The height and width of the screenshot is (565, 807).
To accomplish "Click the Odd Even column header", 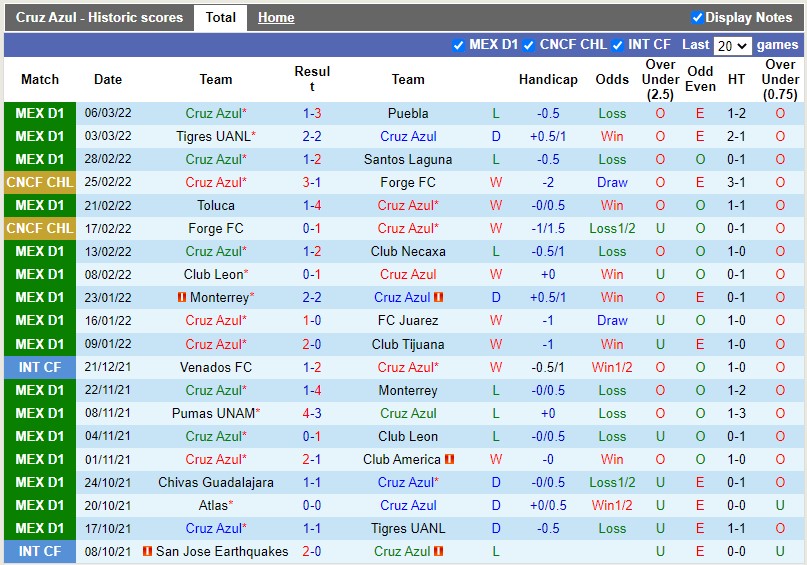I will [x=700, y=79].
